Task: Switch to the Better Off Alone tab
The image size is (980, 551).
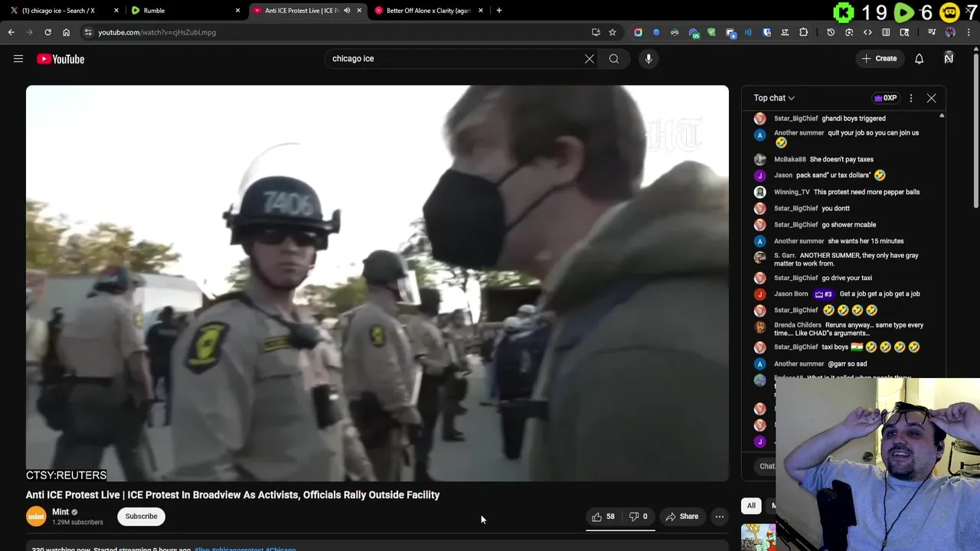Action: point(427,11)
